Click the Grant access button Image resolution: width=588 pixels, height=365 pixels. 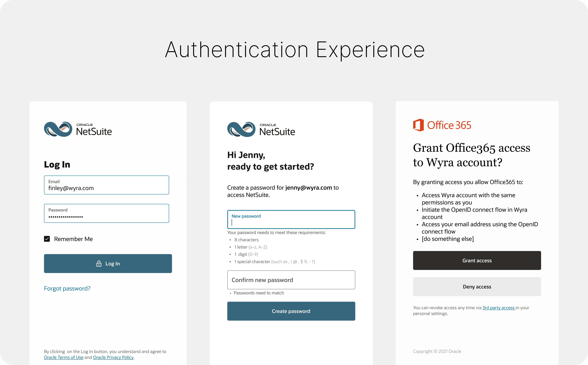pos(477,261)
